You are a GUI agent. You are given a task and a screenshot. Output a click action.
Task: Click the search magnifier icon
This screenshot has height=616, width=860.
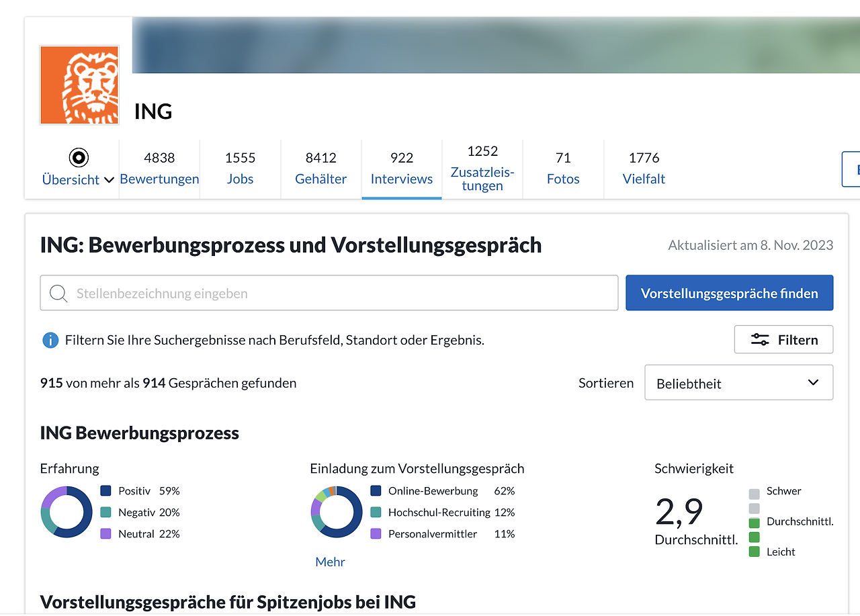pos(58,294)
